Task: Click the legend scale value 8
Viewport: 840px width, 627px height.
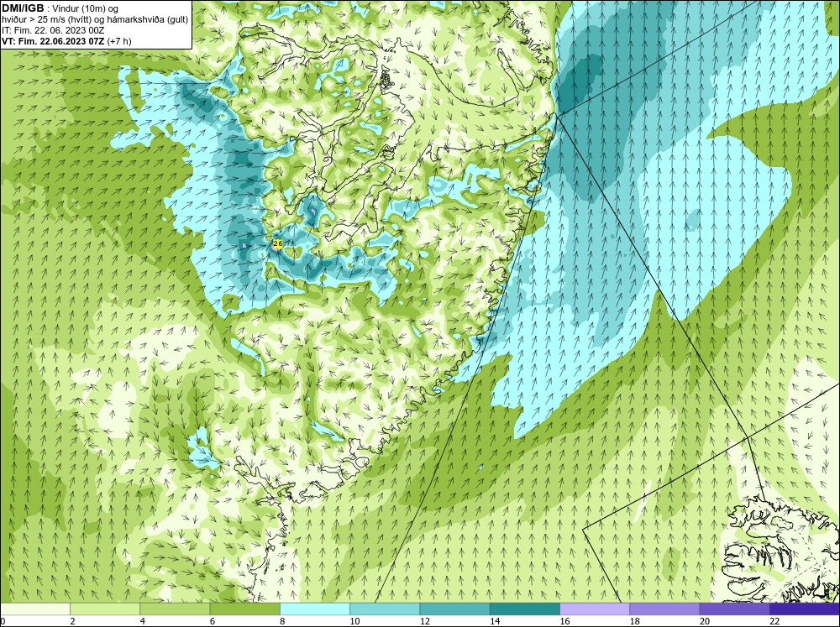Action: point(282,621)
